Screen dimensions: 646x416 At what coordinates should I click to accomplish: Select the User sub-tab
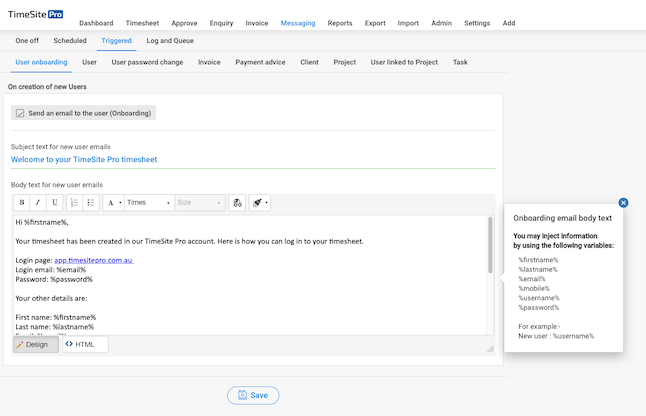point(89,62)
